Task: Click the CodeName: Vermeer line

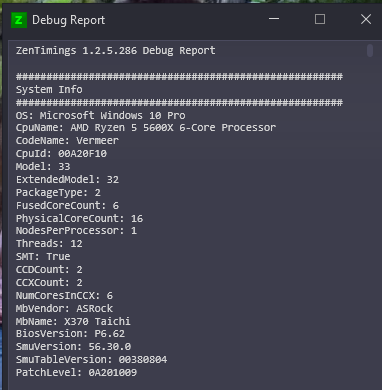Action: point(67,141)
